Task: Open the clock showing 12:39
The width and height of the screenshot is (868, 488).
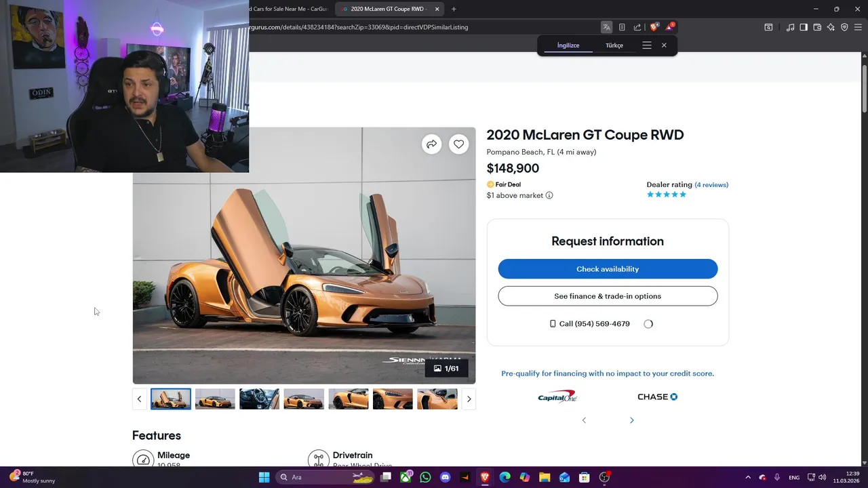Action: point(847,477)
